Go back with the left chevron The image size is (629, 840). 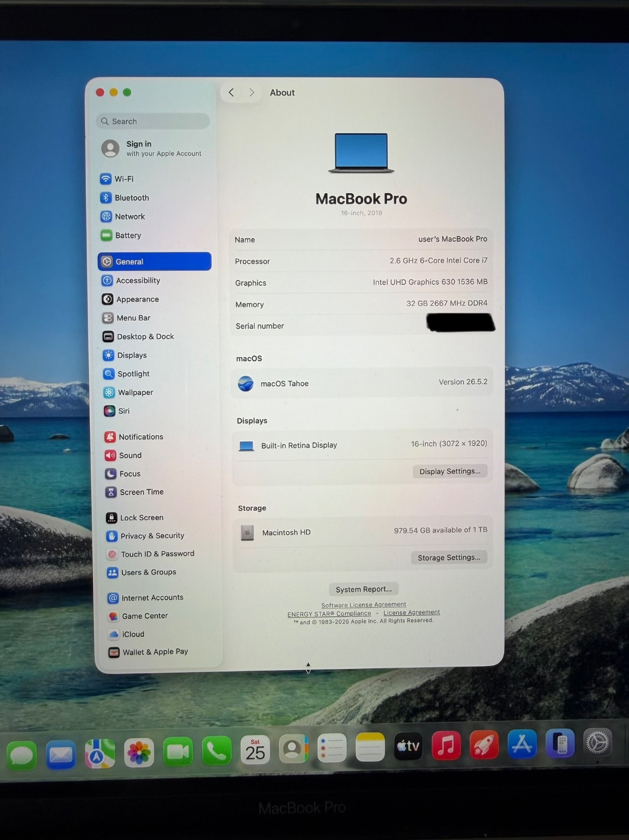231,92
